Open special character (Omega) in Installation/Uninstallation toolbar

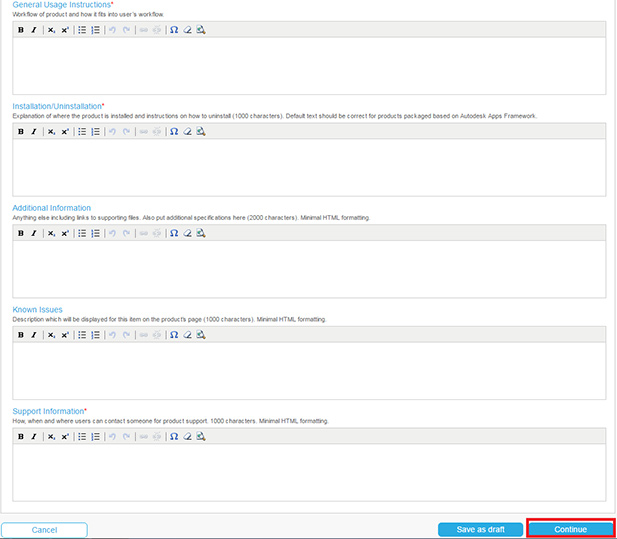(x=173, y=131)
